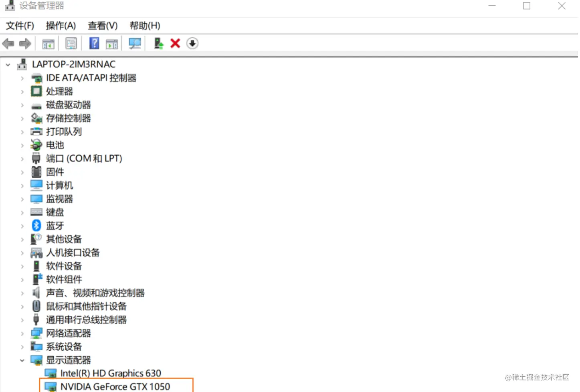Select the 显示适配器 label
This screenshot has height=392, width=580.
coord(69,360)
